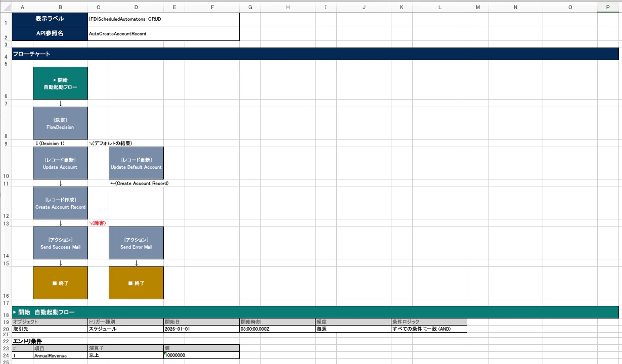Select the (デフォルトの結果) outcome connector label
The image size is (622, 364).
click(x=108, y=143)
